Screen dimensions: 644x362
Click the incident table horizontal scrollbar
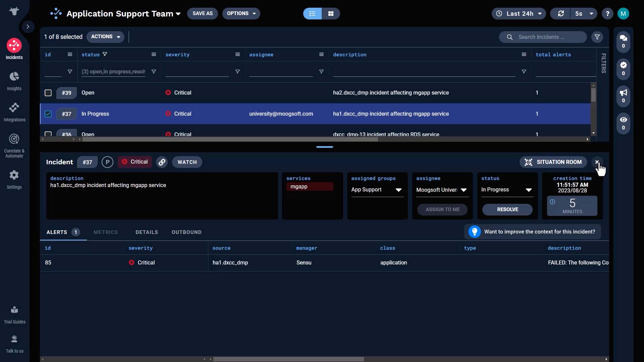pyautogui.click(x=230, y=139)
